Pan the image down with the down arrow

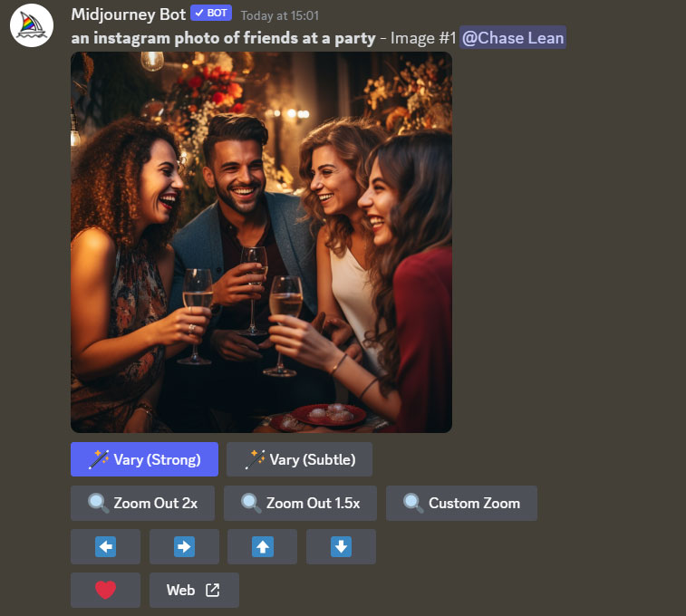point(341,546)
